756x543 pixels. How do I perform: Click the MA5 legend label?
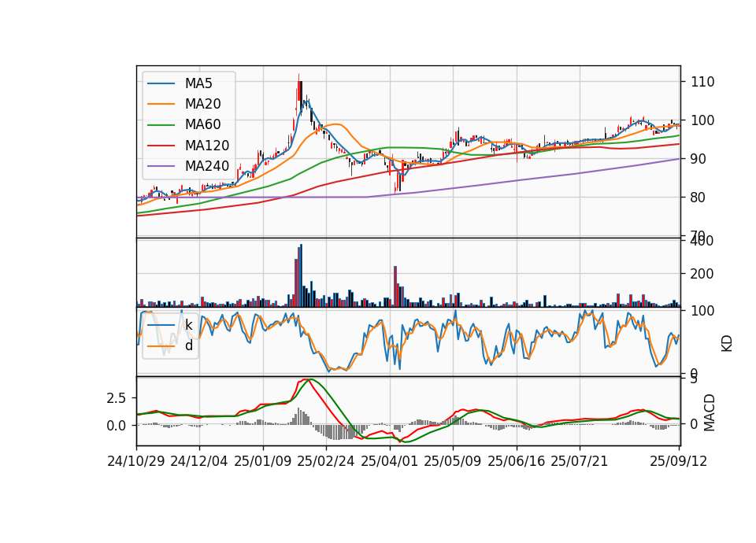(198, 83)
